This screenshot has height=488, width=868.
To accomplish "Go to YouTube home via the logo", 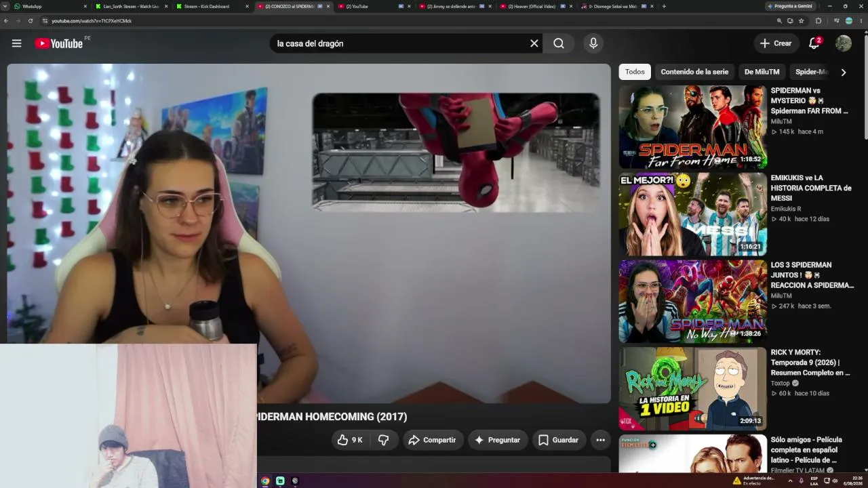I will tap(59, 43).
